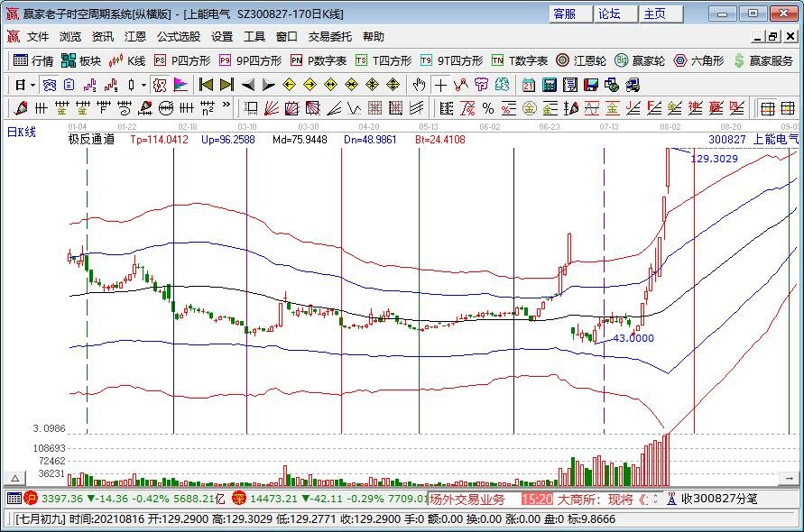The height and width of the screenshot is (532, 804).
Task: Open the candlestick style dropdown arrow
Action: point(143,85)
